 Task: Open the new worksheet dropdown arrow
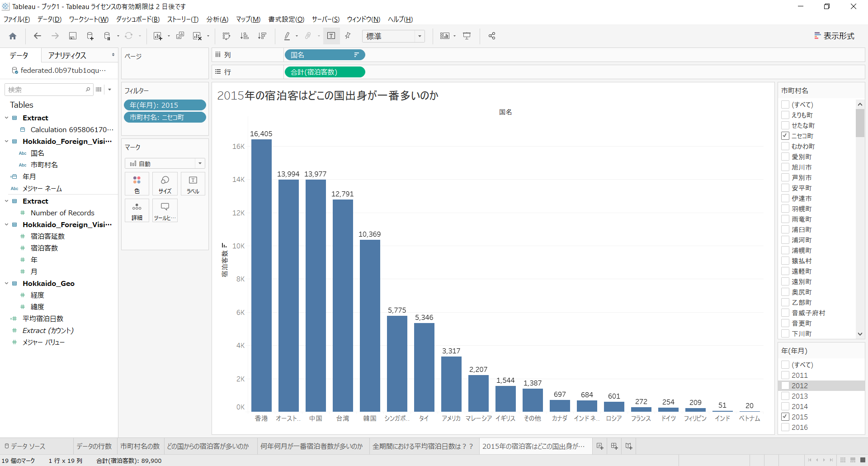pos(169,36)
